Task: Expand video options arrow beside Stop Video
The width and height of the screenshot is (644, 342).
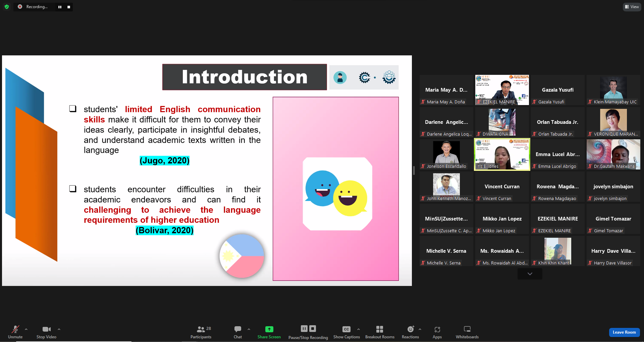Action: (x=59, y=329)
